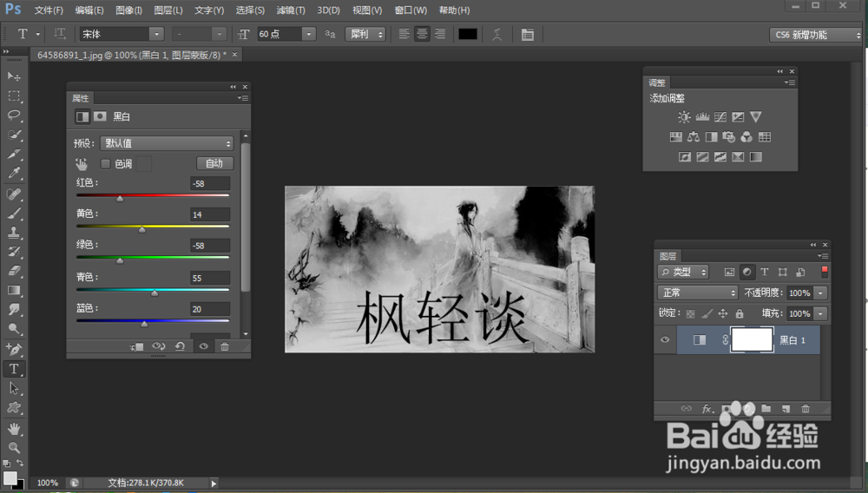Select the Clone Stamp tool
This screenshot has height=493, width=868.
[14, 232]
